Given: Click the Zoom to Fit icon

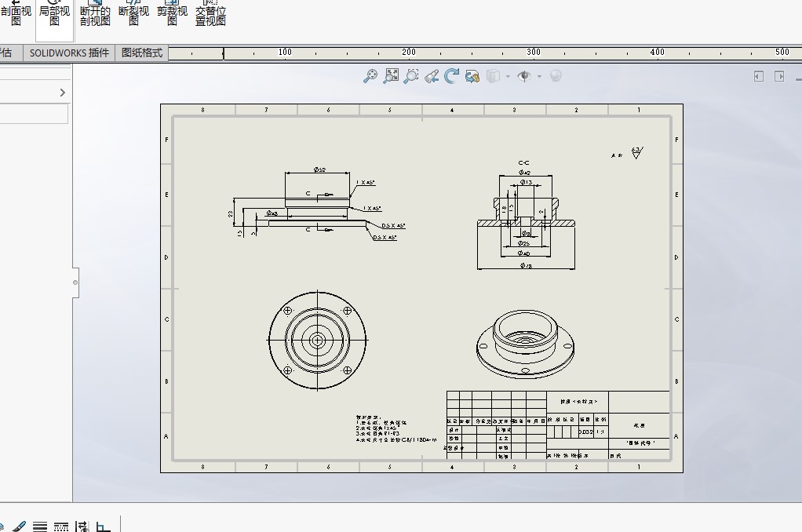Looking at the screenshot, I should [x=370, y=76].
